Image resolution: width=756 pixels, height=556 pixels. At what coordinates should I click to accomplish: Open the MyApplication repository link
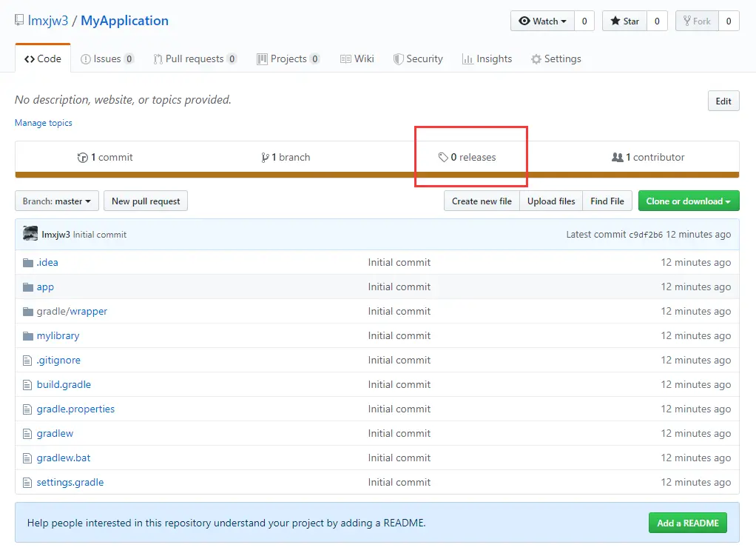[124, 21]
